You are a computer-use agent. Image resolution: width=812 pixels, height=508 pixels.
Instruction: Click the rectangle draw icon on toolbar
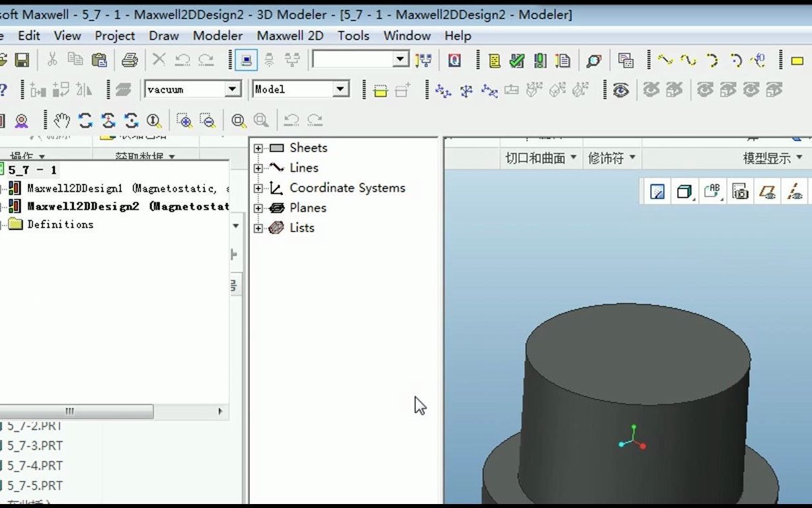797,60
